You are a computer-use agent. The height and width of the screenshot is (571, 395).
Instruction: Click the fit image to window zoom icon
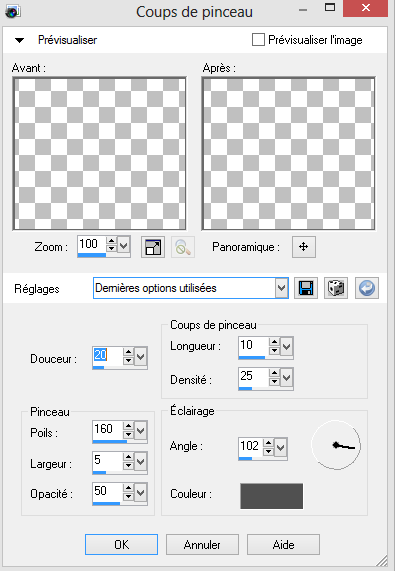pyautogui.click(x=153, y=247)
